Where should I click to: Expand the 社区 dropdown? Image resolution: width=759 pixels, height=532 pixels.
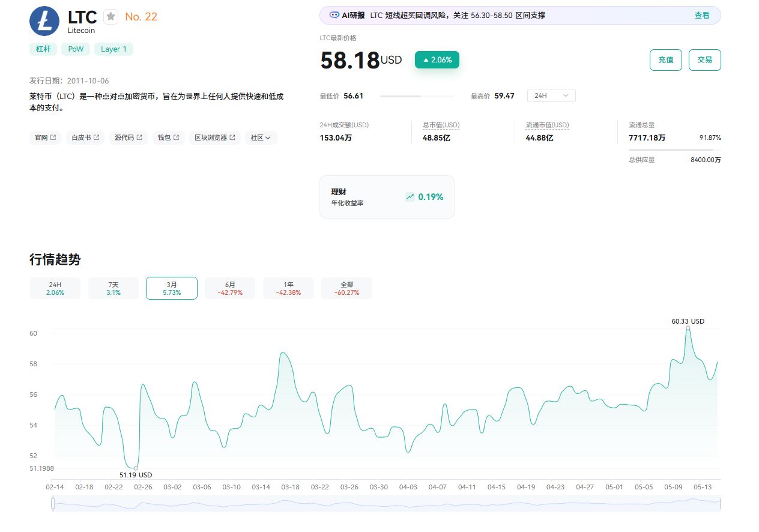tap(261, 138)
